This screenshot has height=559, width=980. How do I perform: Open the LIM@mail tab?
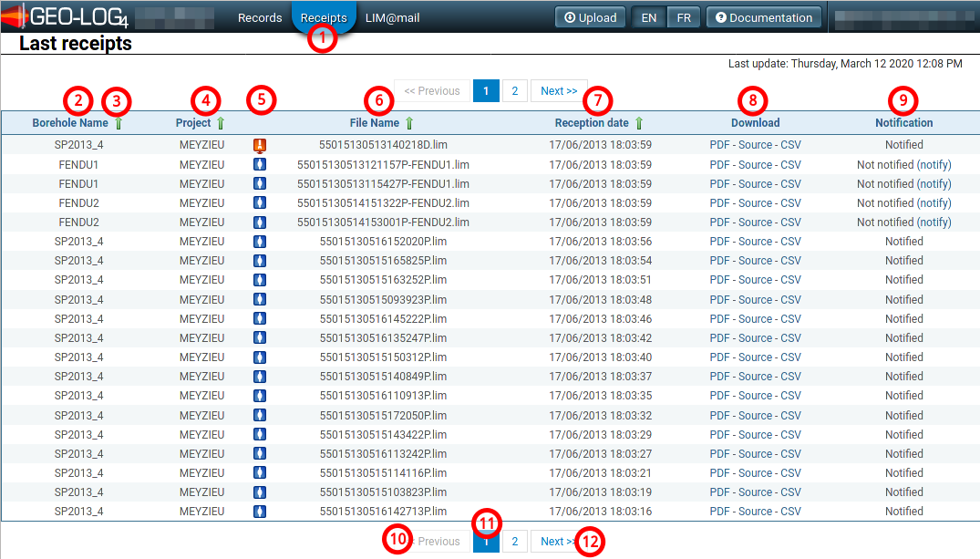pos(386,17)
